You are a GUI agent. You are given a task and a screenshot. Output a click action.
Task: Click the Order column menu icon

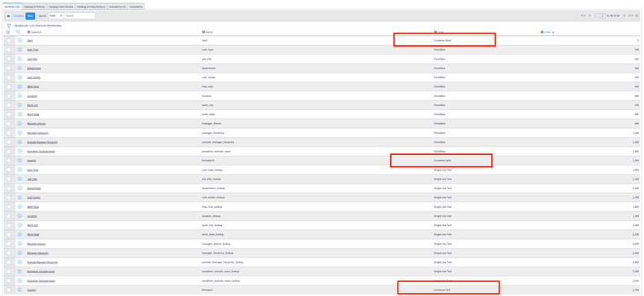542,32
